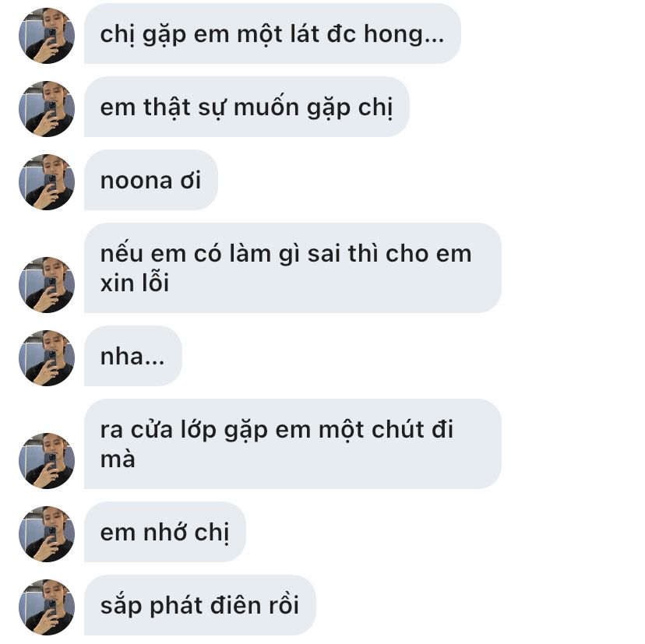
Task: View avatar next to 'ra cửa lớp' message
Action: pos(47,461)
